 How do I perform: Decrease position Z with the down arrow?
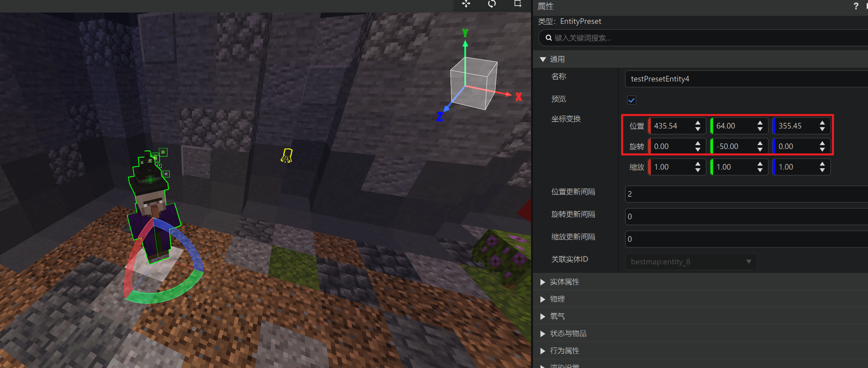point(822,130)
